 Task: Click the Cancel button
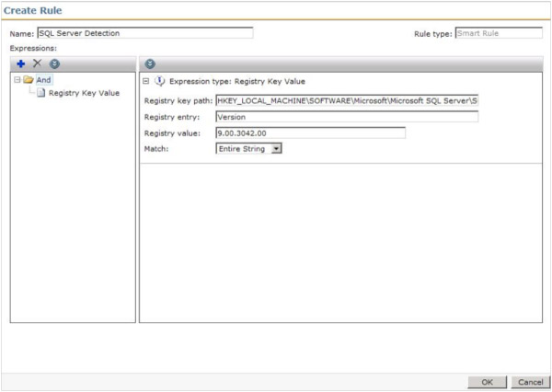[x=530, y=382]
